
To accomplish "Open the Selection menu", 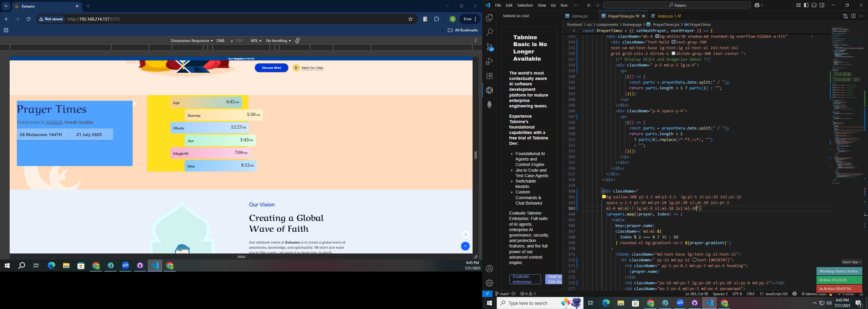I will [x=525, y=5].
